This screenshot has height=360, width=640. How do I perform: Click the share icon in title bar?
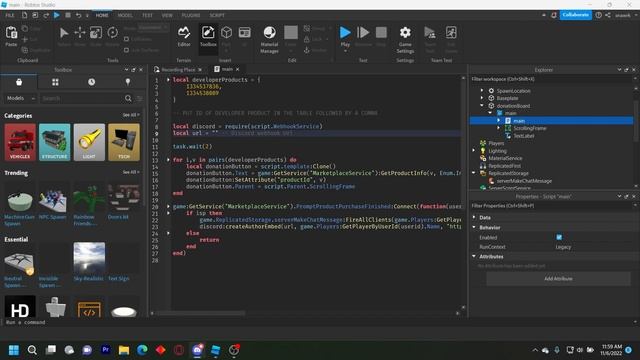[608, 15]
